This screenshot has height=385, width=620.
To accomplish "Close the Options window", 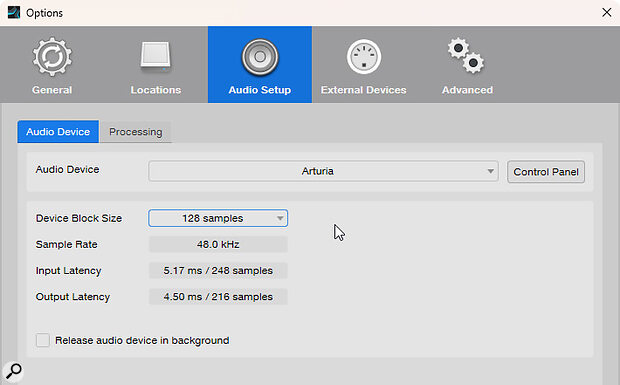I will point(607,13).
